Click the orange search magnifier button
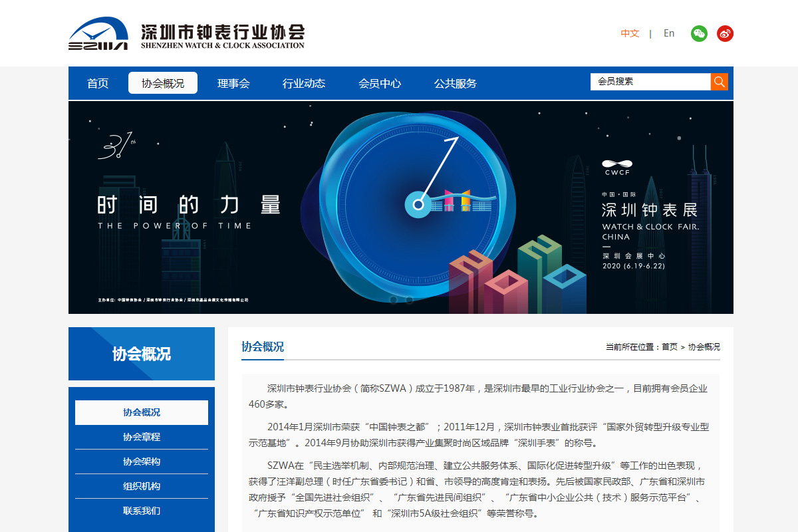The image size is (798, 532). coord(720,81)
